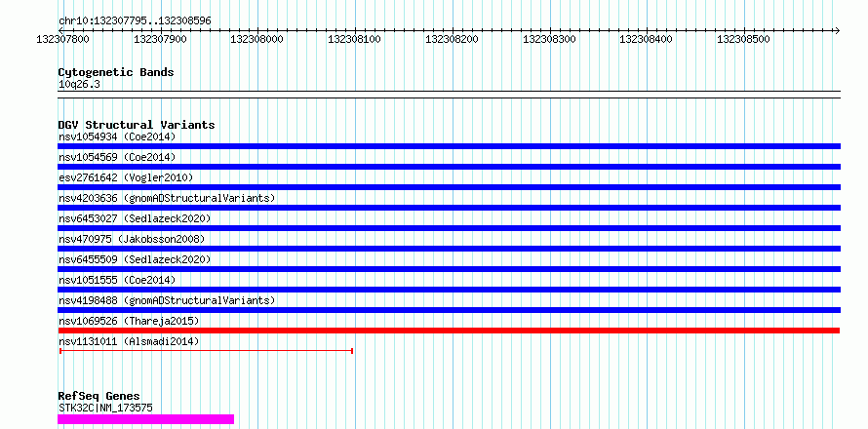868x429 pixels.
Task: Select the RefSeq Genes track title
Action: [99, 397]
